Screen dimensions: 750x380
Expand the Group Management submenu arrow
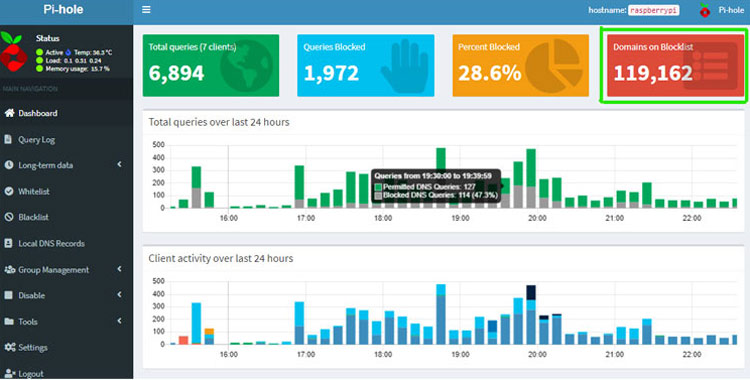(119, 269)
